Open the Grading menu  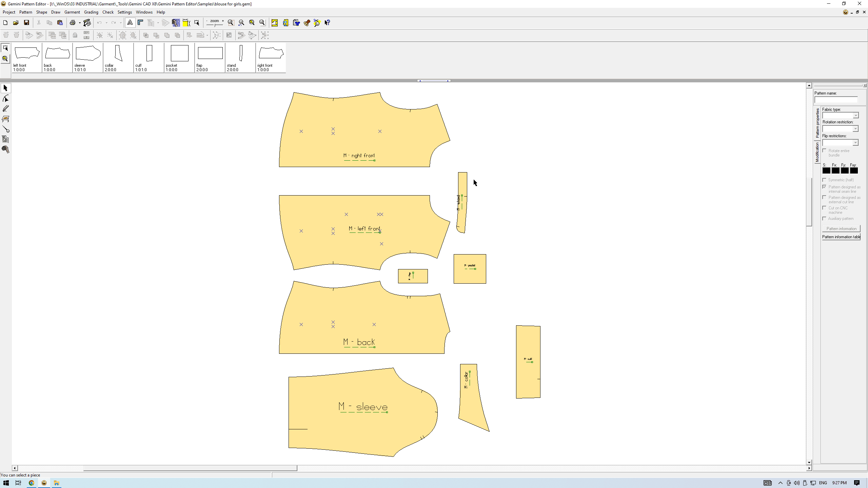[91, 12]
